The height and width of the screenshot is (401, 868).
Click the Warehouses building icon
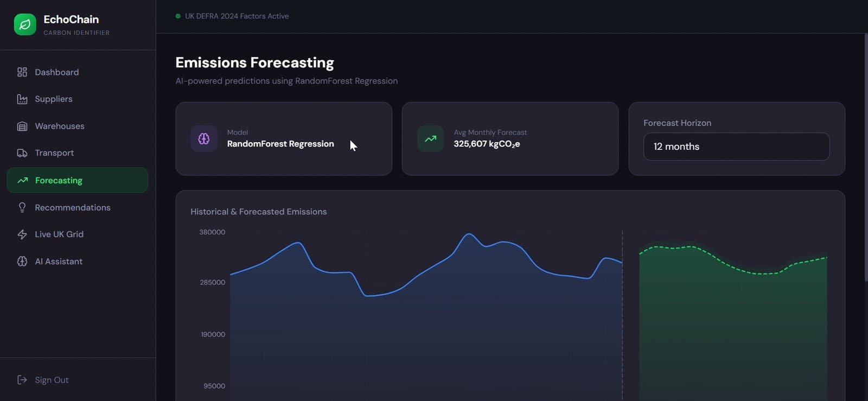[22, 126]
